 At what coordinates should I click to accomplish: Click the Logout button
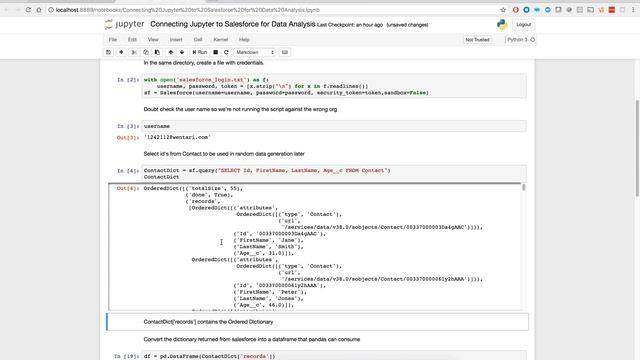tap(524, 24)
